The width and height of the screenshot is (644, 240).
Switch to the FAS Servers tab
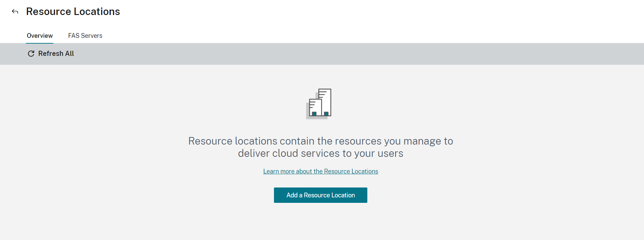pos(85,36)
